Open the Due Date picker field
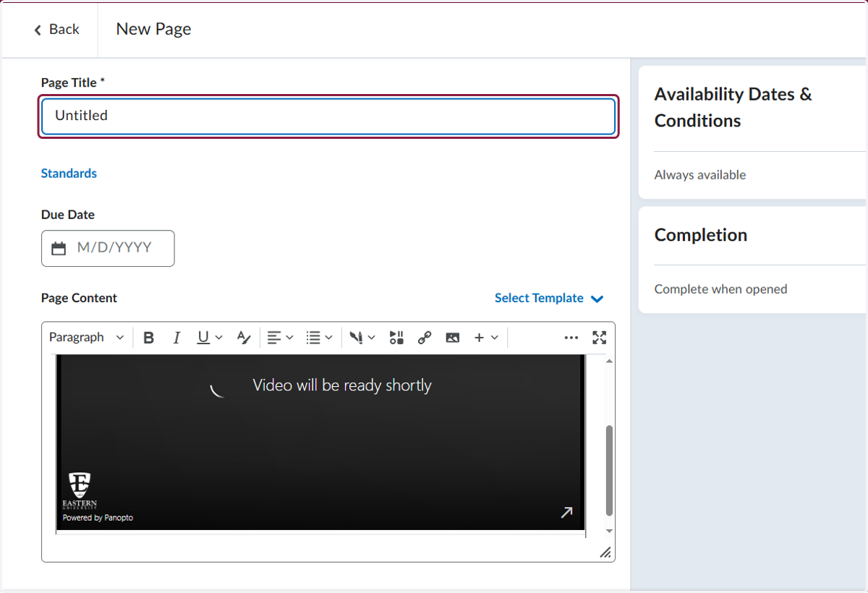This screenshot has width=868, height=593. 108,248
